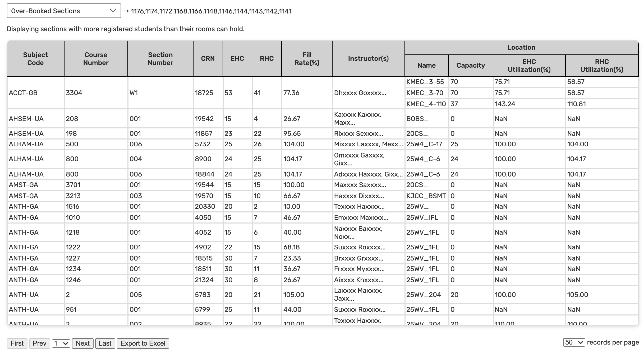
Task: Go to the Prev page
Action: coord(39,343)
